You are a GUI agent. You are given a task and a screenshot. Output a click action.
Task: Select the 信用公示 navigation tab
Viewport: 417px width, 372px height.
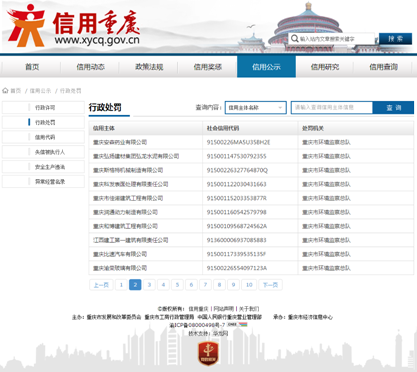tap(266, 67)
